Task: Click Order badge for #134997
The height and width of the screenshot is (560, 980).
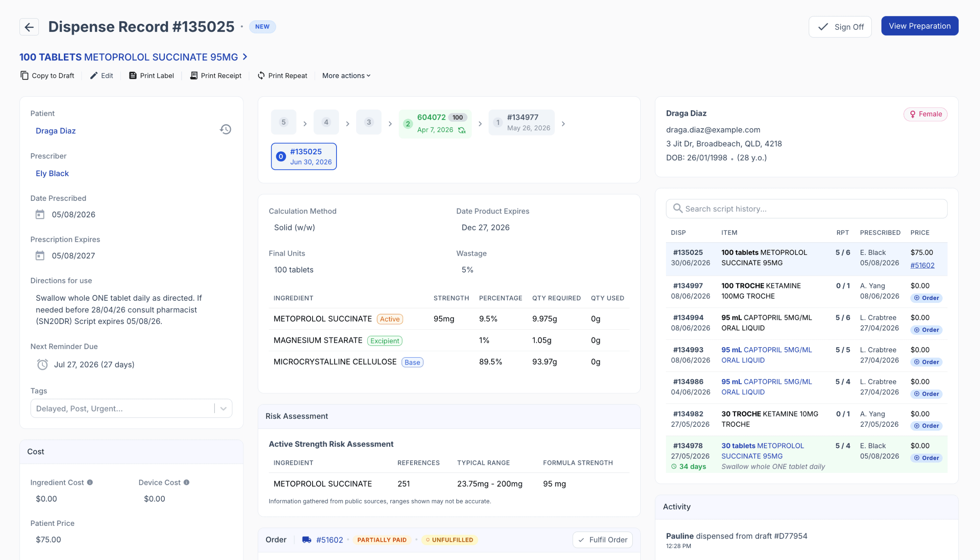Action: 927,298
